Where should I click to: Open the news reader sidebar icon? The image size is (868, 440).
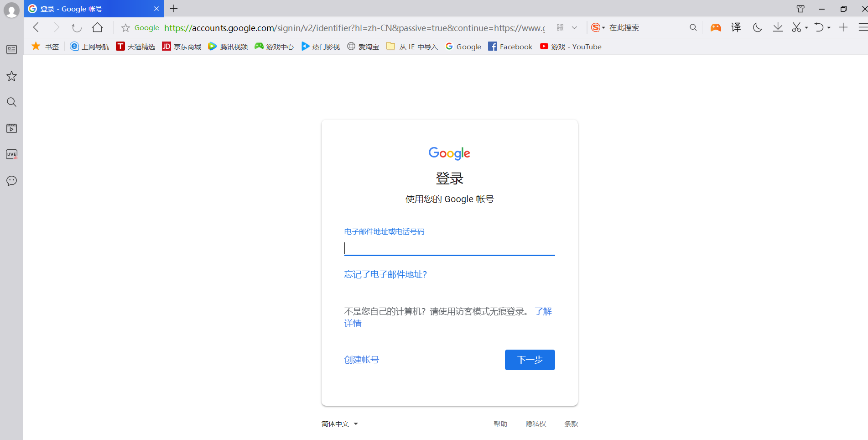click(11, 49)
